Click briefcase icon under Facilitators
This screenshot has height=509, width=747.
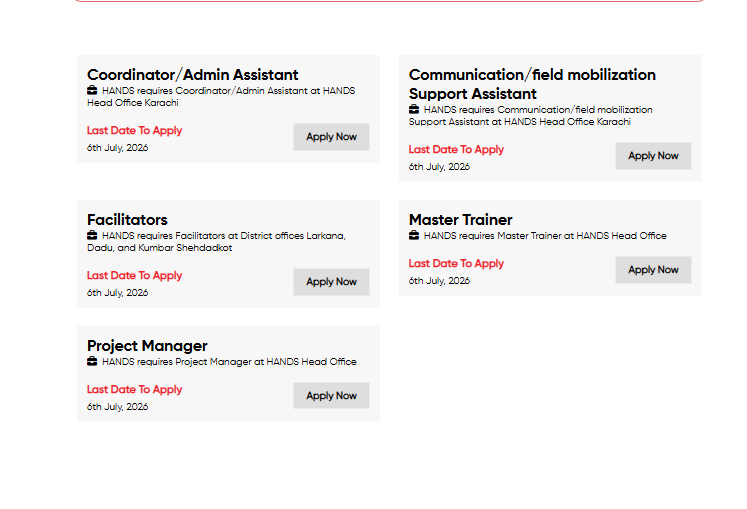coord(92,235)
